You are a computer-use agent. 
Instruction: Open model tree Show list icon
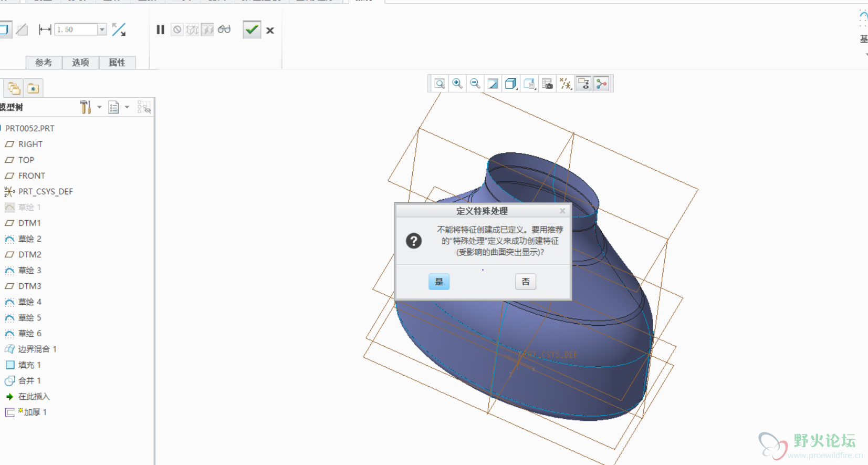coord(113,107)
